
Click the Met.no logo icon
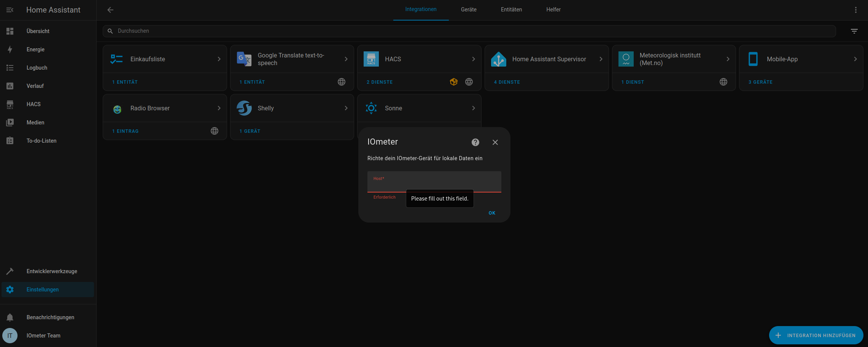[x=626, y=59]
